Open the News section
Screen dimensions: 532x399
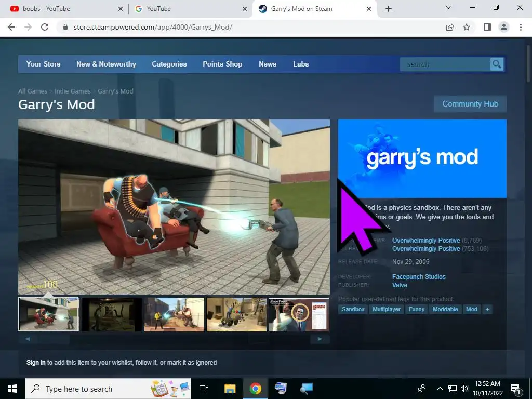tap(268, 64)
